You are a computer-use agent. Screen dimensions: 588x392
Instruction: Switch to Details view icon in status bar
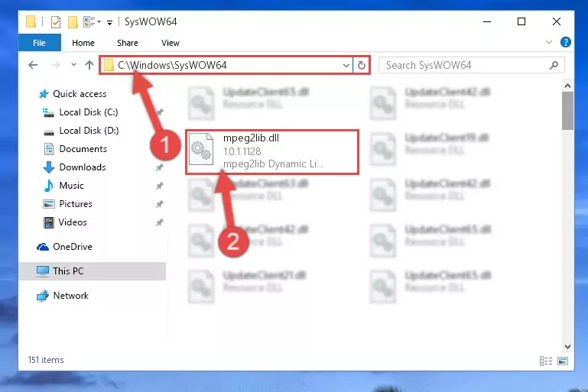[x=546, y=361]
